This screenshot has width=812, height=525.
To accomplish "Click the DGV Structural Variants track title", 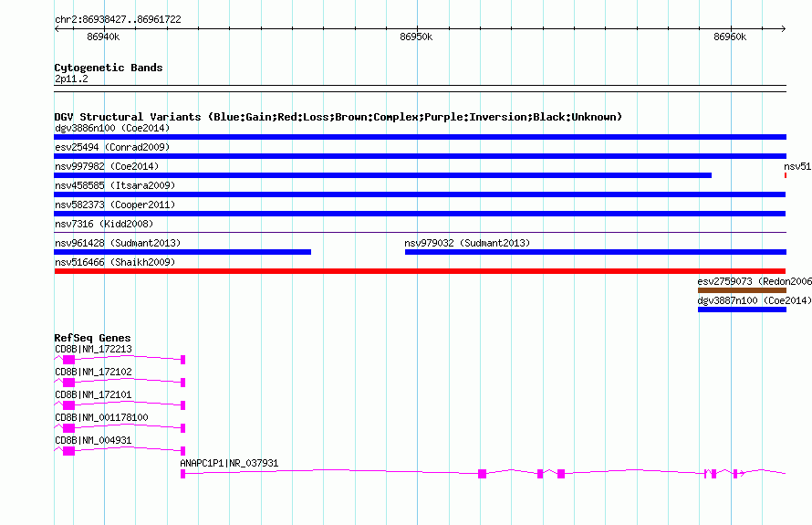I will coord(338,117).
